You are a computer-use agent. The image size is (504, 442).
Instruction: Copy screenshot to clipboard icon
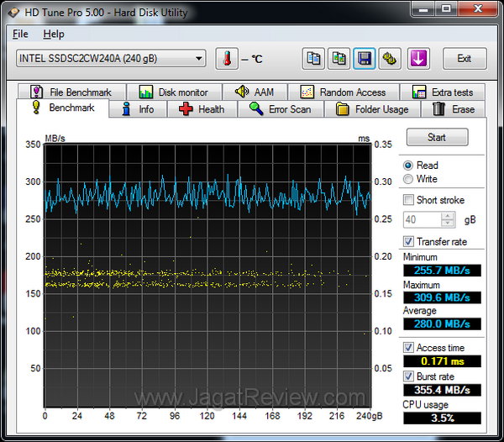pos(339,58)
